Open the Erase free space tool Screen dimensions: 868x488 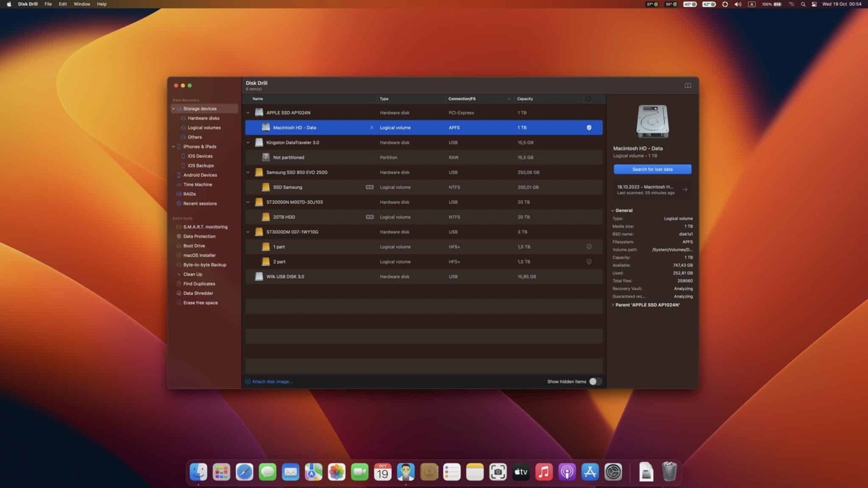pos(200,302)
